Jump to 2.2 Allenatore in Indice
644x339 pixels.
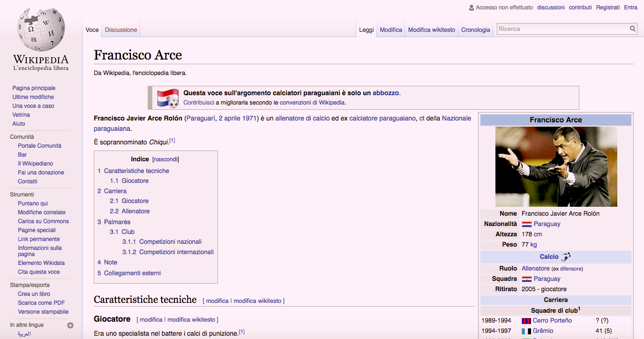(x=130, y=211)
